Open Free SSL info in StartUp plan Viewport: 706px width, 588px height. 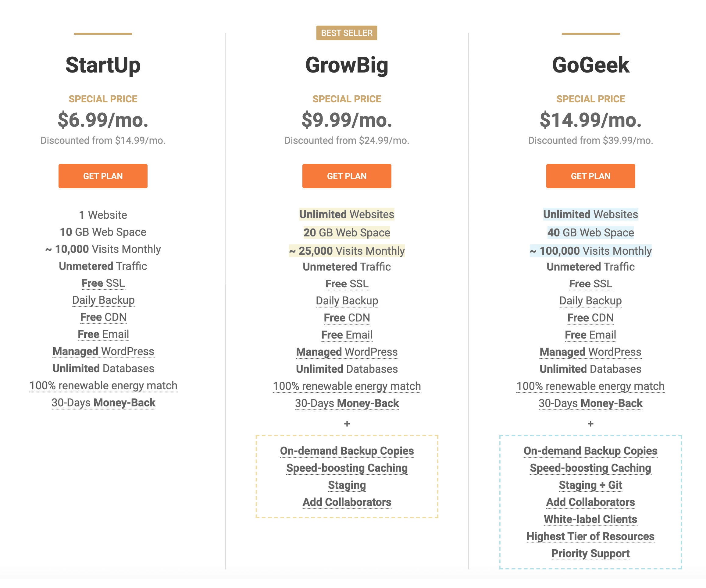(103, 283)
